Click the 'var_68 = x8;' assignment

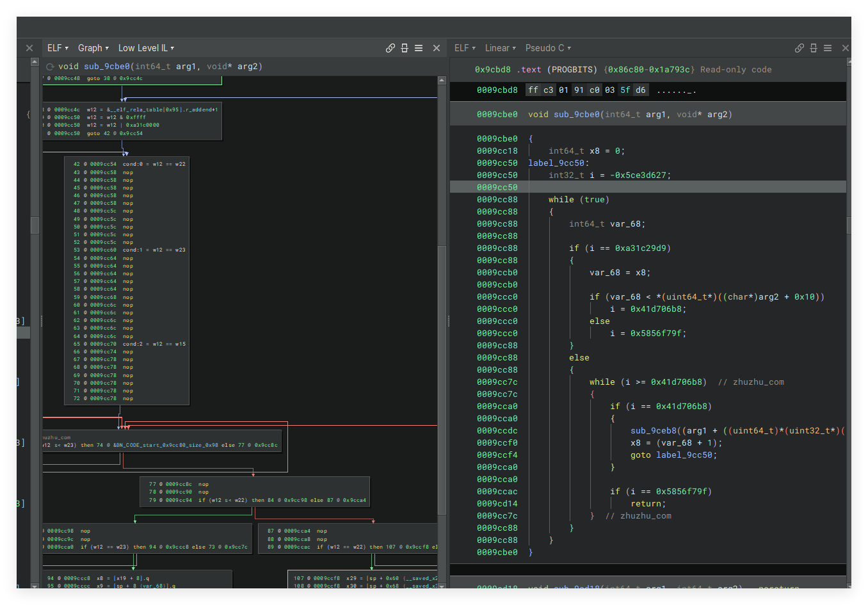coord(620,273)
